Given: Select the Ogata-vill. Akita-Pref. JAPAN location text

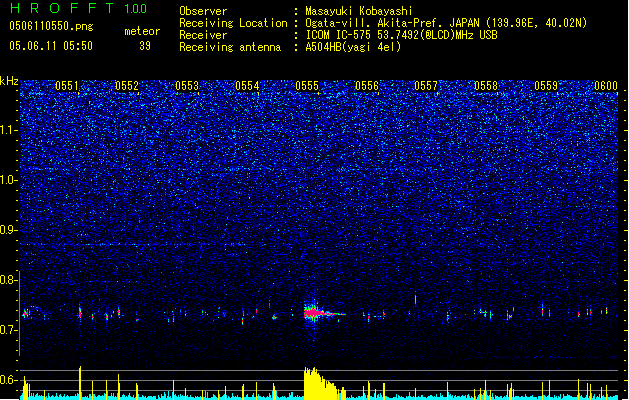Looking at the screenshot, I should tap(446, 23).
